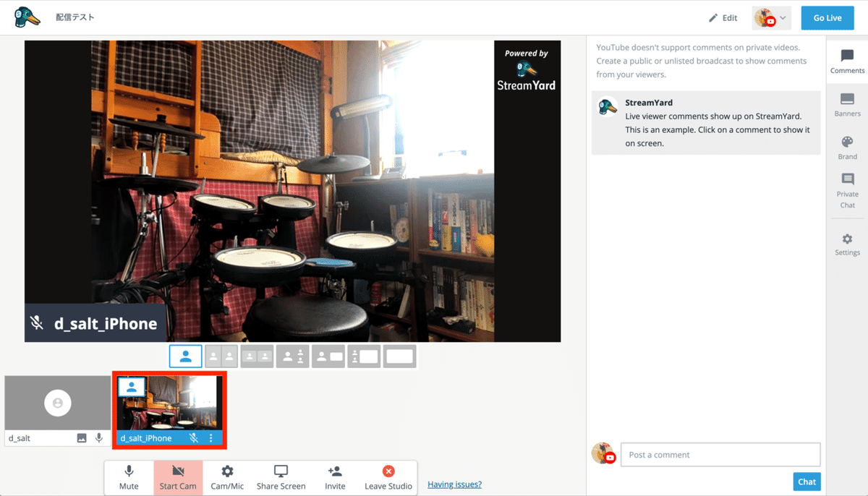Select person beside small screen layout
Screen dimensions: 868x496
pyautogui.click(x=328, y=356)
